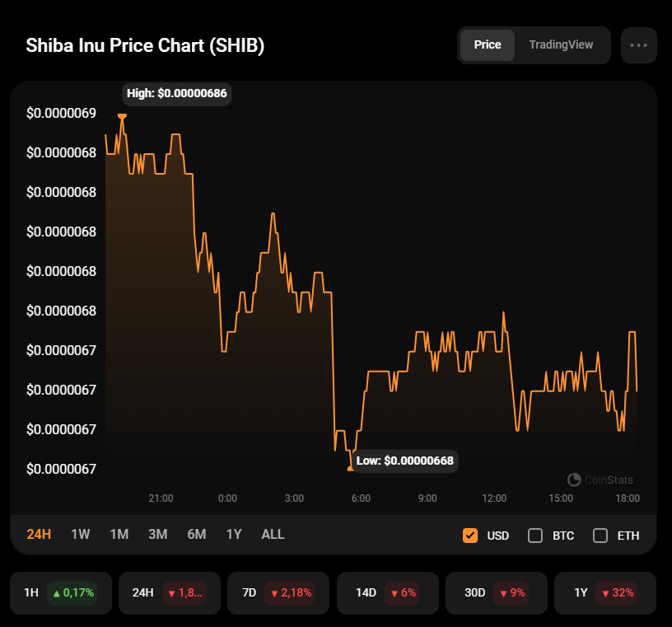Select the Price chart tab

tap(488, 45)
